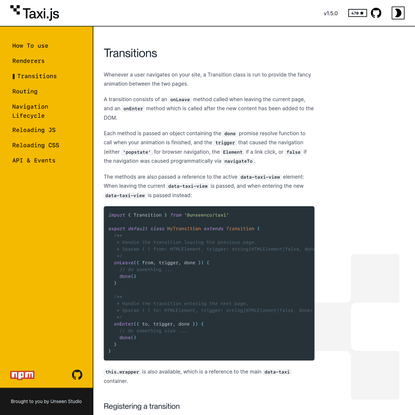Click the onEnter inline code in the paragraph

click(133, 109)
